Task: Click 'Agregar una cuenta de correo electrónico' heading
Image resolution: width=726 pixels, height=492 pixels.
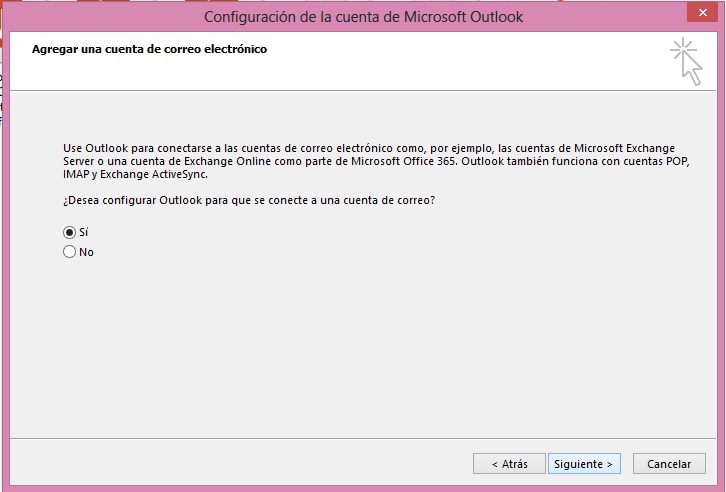Action: tap(150, 48)
